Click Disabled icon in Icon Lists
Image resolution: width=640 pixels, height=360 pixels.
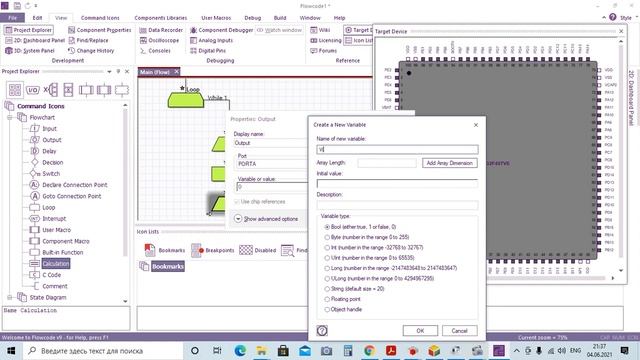point(258,250)
